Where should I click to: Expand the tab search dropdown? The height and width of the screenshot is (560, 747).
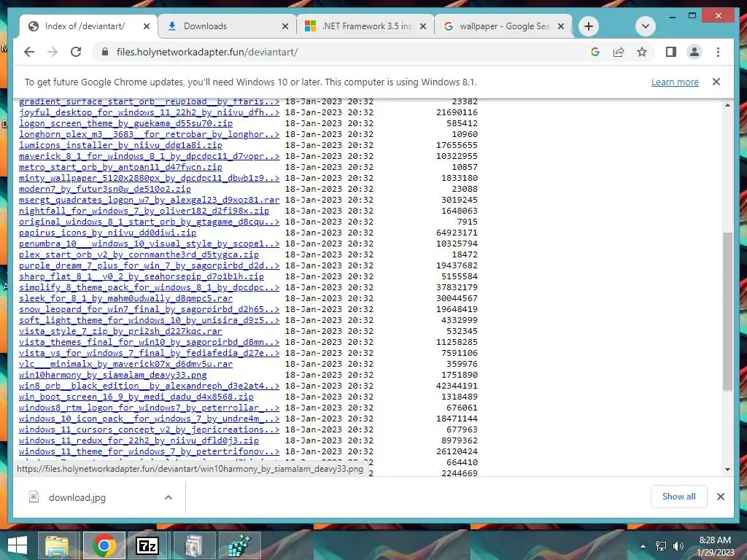coord(646,26)
